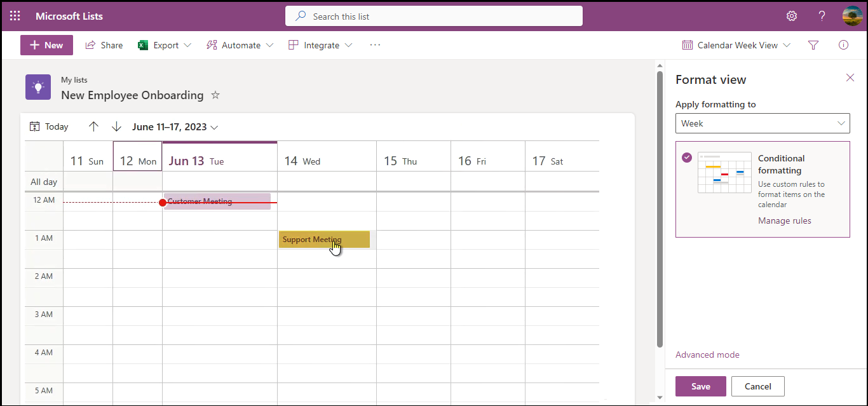
Task: Expand the Apply formatting to Week dropdown
Action: tap(762, 123)
